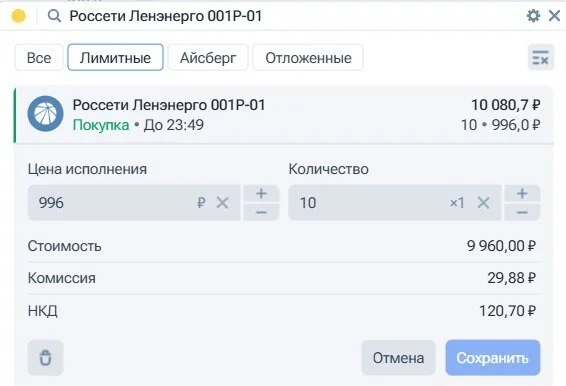Viewport: 566px width, 386px height.
Task: Click the Россети Ленэнерго bond logo
Action: pyautogui.click(x=45, y=114)
